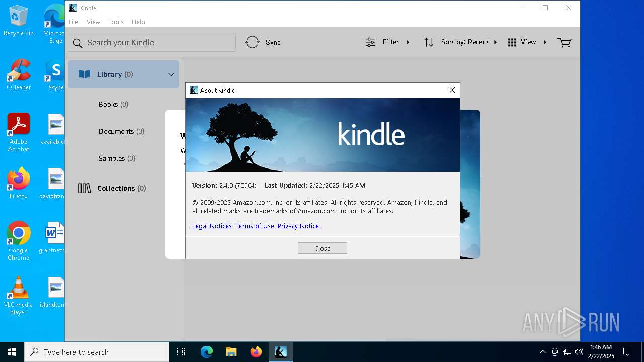Image resolution: width=644 pixels, height=362 pixels.
Task: Open Firefox desktop shortcut
Action: point(18,184)
